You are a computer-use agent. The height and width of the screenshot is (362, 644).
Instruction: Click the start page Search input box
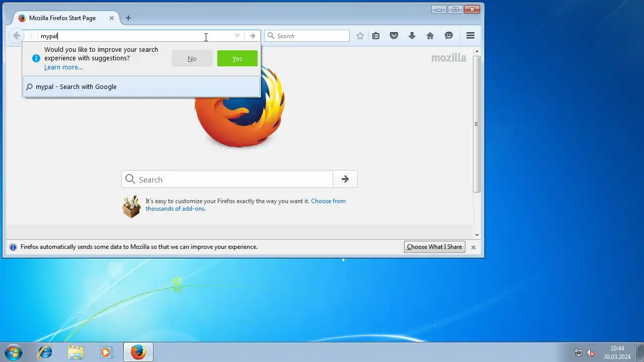click(227, 179)
